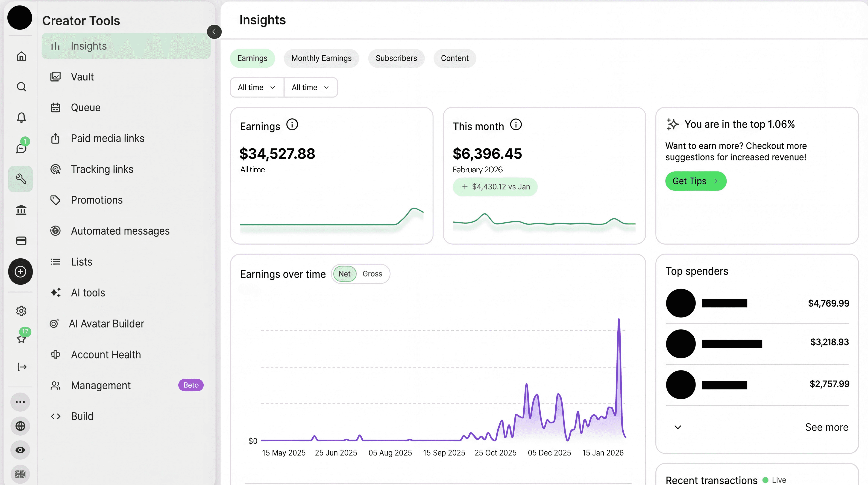This screenshot has width=868, height=485.
Task: Open the bank payouts icon in the rail
Action: tap(21, 210)
